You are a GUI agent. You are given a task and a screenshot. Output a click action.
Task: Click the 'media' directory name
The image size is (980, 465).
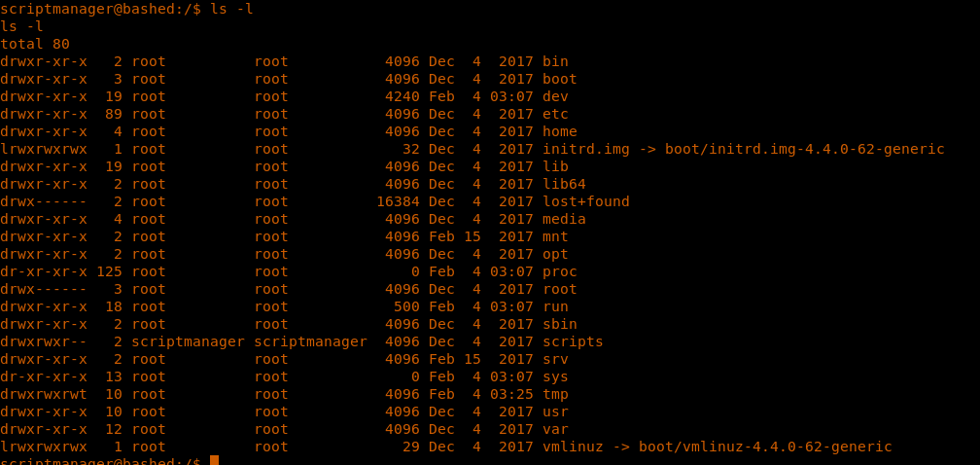click(x=564, y=219)
